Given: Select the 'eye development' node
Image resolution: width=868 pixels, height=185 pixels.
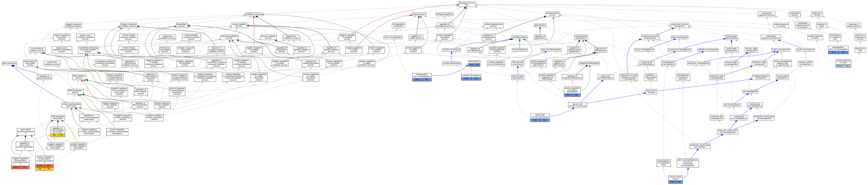Looking at the screenshot, I should [x=750, y=91].
